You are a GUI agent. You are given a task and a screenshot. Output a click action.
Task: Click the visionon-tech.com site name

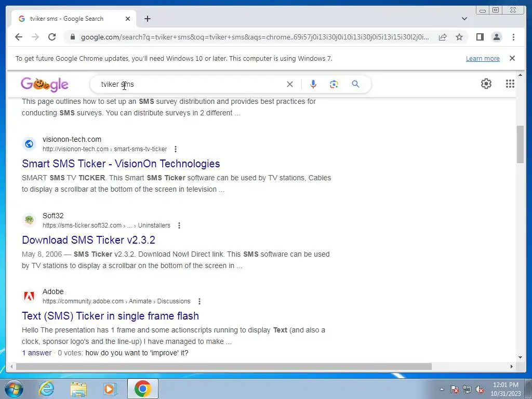[x=72, y=139]
